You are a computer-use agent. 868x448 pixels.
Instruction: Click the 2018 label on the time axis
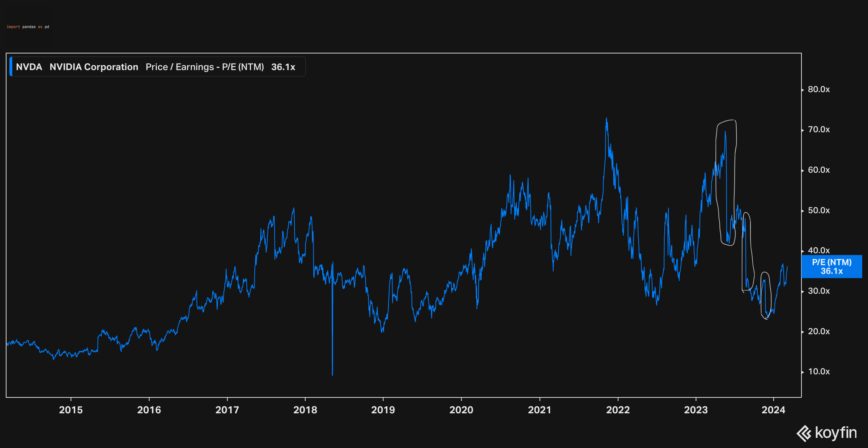tap(305, 410)
